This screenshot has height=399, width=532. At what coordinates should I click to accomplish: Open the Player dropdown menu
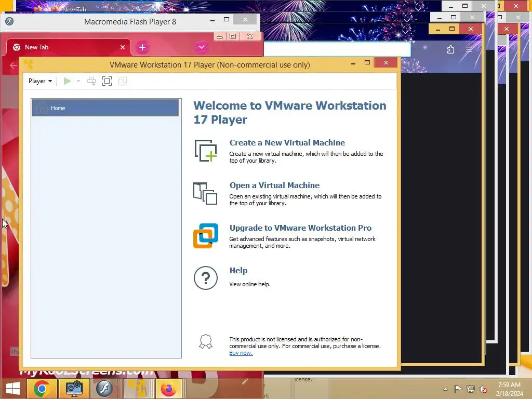coord(40,81)
